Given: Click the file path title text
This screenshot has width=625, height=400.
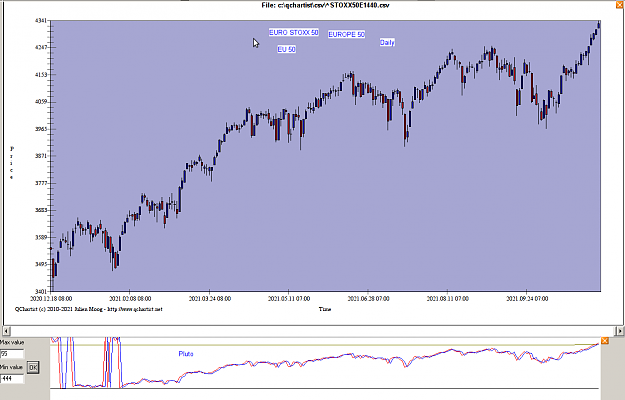Looking at the screenshot, I should click(325, 5).
